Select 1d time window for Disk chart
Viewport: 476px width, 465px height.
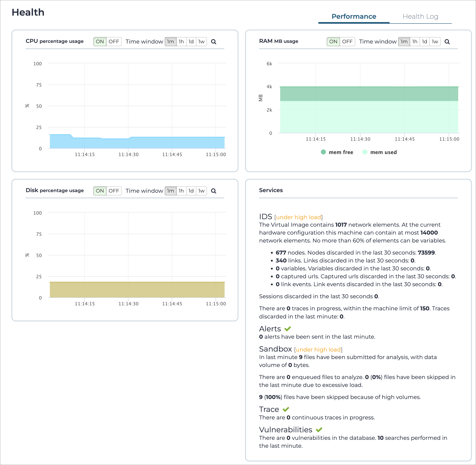[x=191, y=191]
